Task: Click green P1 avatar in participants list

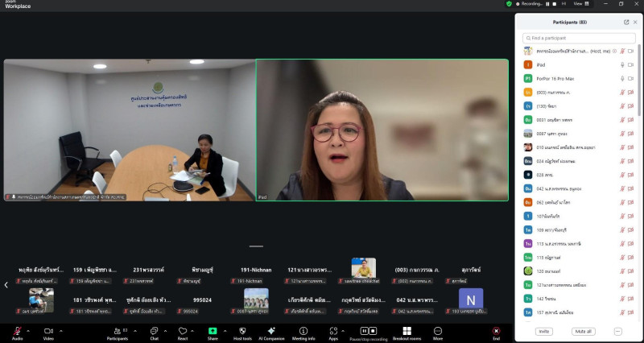Action: (528, 78)
